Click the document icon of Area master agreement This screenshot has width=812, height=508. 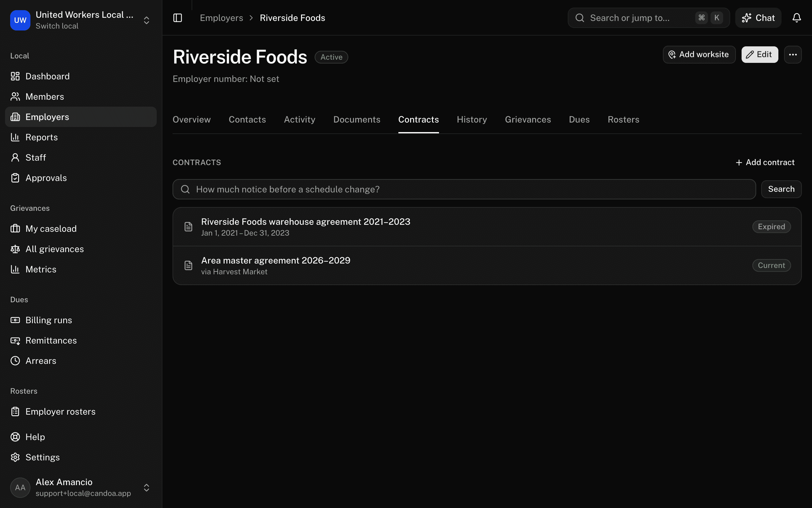[x=189, y=265]
